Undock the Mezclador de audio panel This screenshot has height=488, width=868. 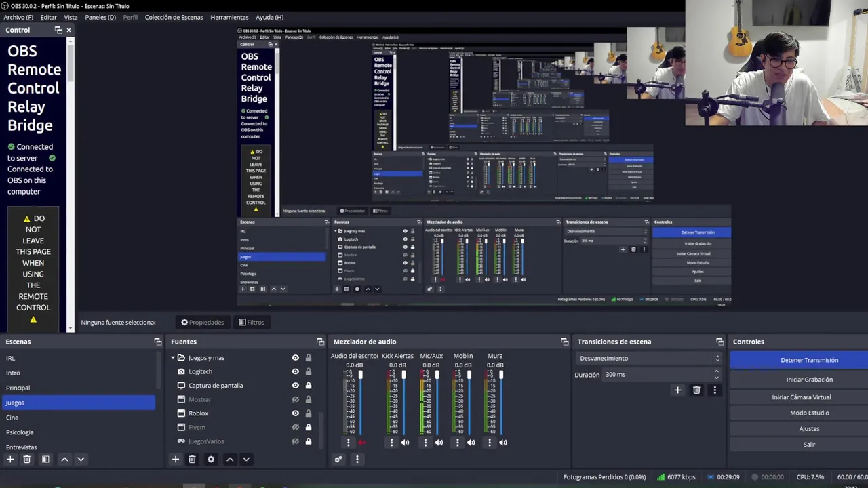click(x=565, y=342)
